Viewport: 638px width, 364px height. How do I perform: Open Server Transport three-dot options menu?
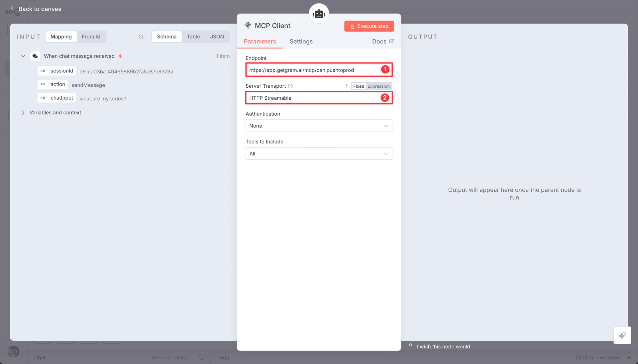pos(346,86)
